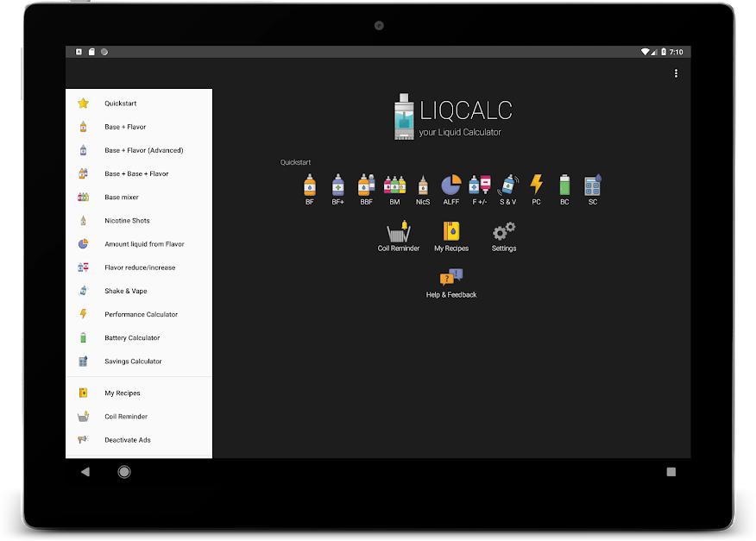The width and height of the screenshot is (756, 541).
Task: Open Shake & Vape in drawer
Action: pyautogui.click(x=139, y=291)
